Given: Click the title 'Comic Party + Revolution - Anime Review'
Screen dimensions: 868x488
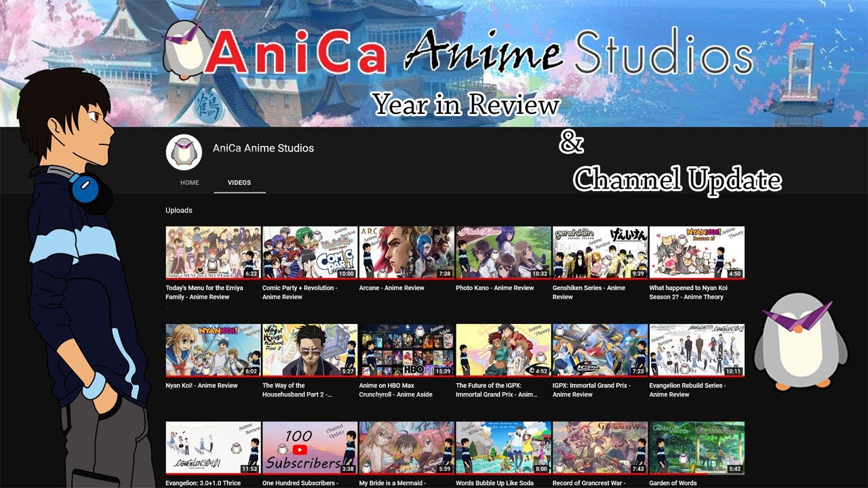Looking at the screenshot, I should point(300,292).
